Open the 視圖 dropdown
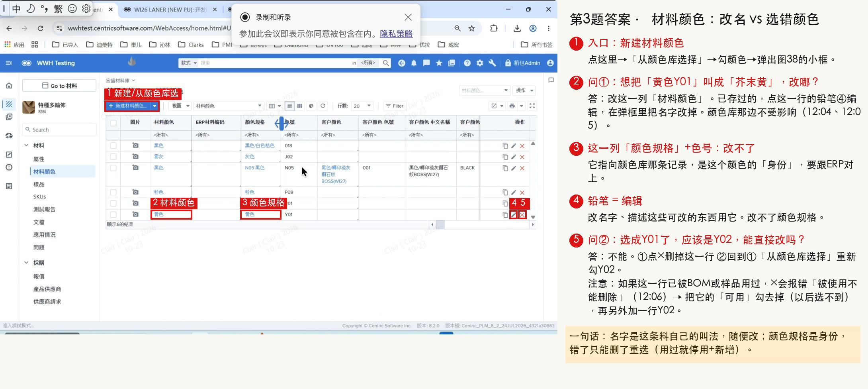 tap(180, 106)
